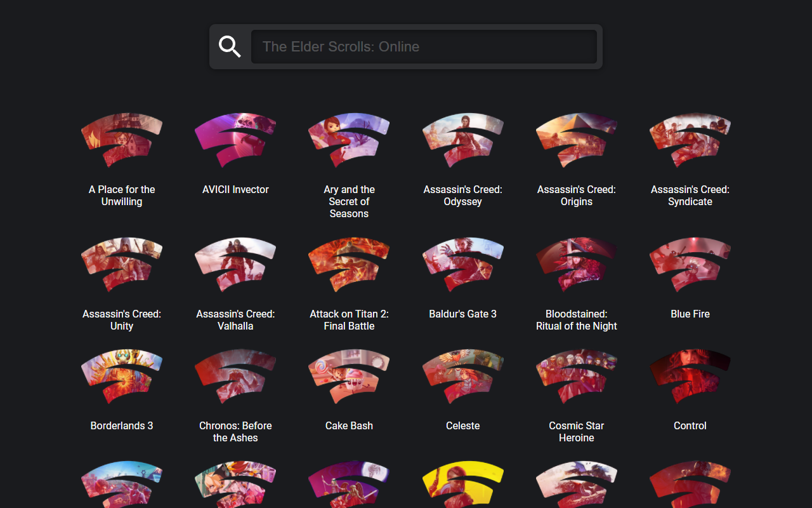Open Attack on Titan 2: Final Battle icon
The height and width of the screenshot is (508, 812).
point(349,265)
